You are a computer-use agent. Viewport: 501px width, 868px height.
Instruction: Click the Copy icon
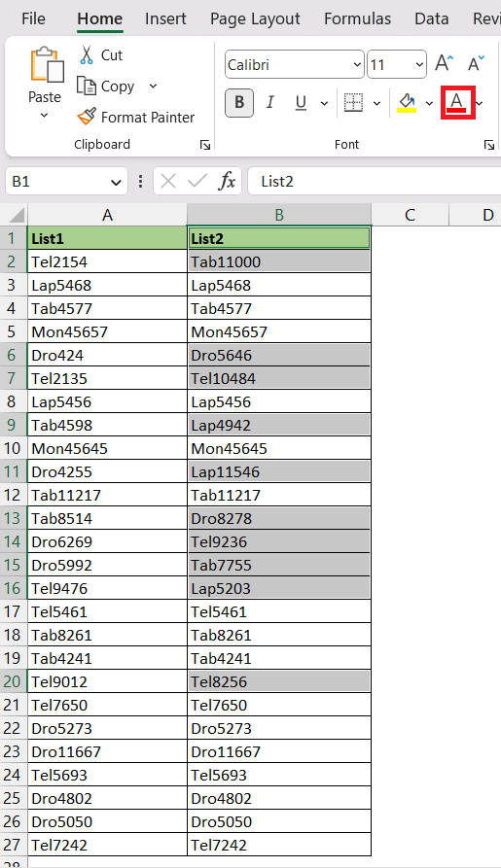point(87,86)
